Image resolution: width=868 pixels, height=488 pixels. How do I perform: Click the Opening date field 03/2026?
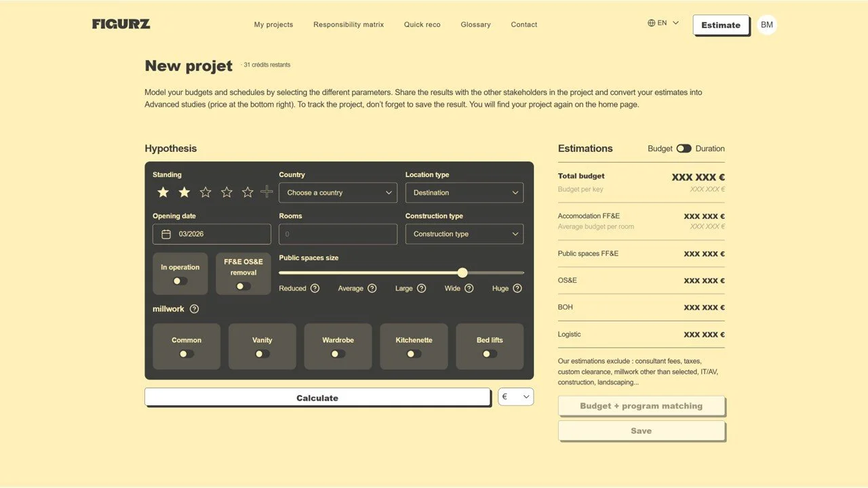click(x=212, y=234)
